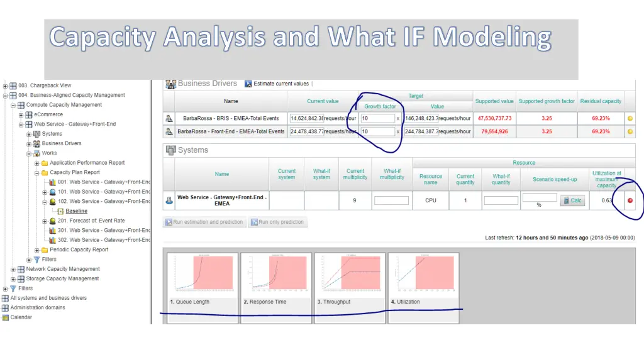This screenshot has height=362, width=644.
Task: Click the Systems node icon in tree
Action: click(36, 134)
